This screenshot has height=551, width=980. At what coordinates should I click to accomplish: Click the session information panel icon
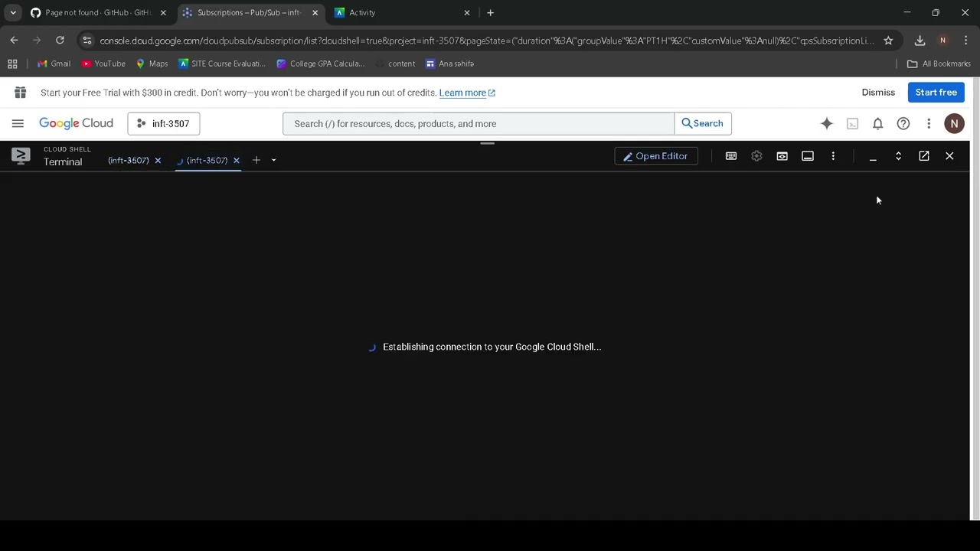[x=808, y=156]
